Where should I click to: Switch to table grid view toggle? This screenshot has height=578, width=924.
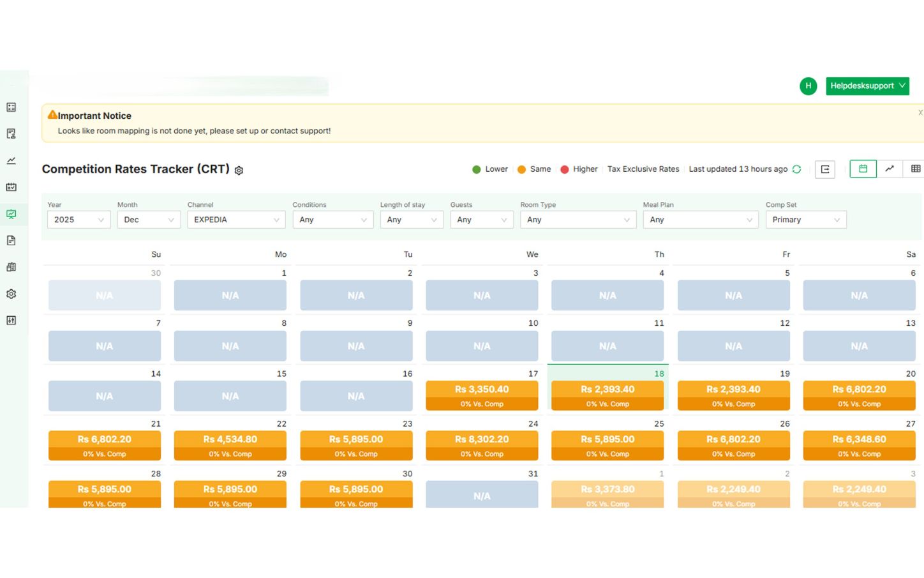915,169
